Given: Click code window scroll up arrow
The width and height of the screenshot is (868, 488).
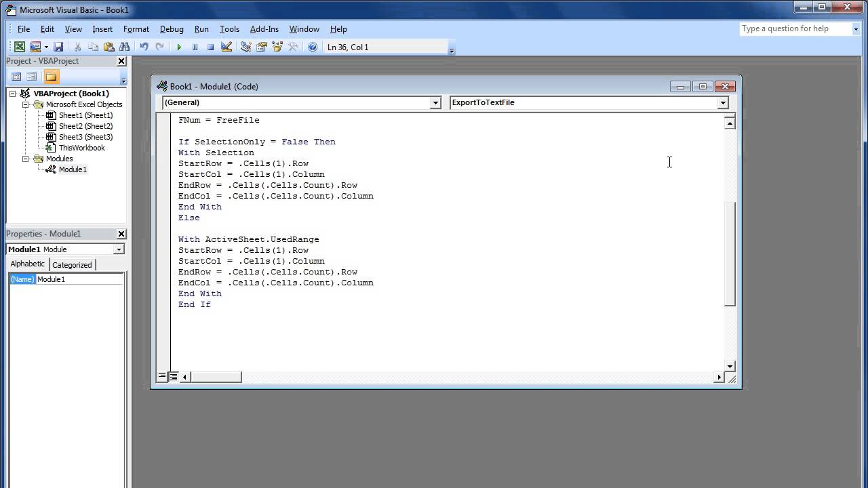Looking at the screenshot, I should (x=730, y=123).
